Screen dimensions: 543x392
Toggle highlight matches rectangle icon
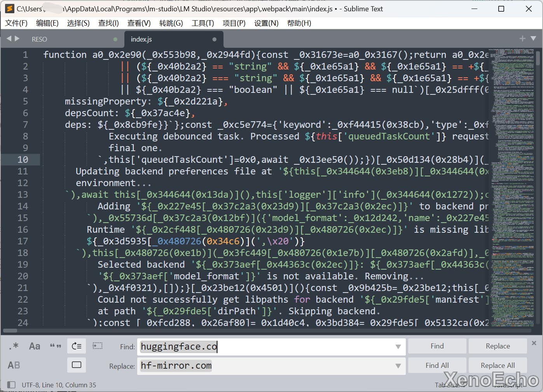pyautogui.click(x=77, y=365)
